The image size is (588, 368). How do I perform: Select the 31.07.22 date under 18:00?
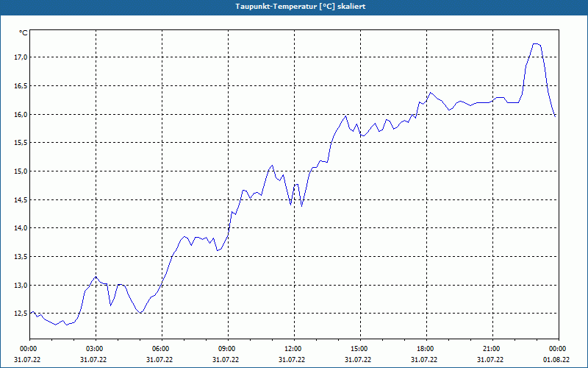point(424,360)
